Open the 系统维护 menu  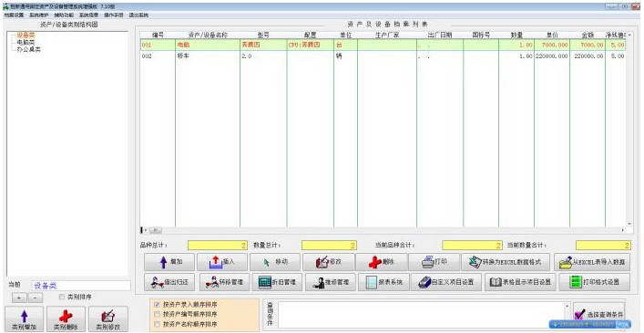coord(38,15)
